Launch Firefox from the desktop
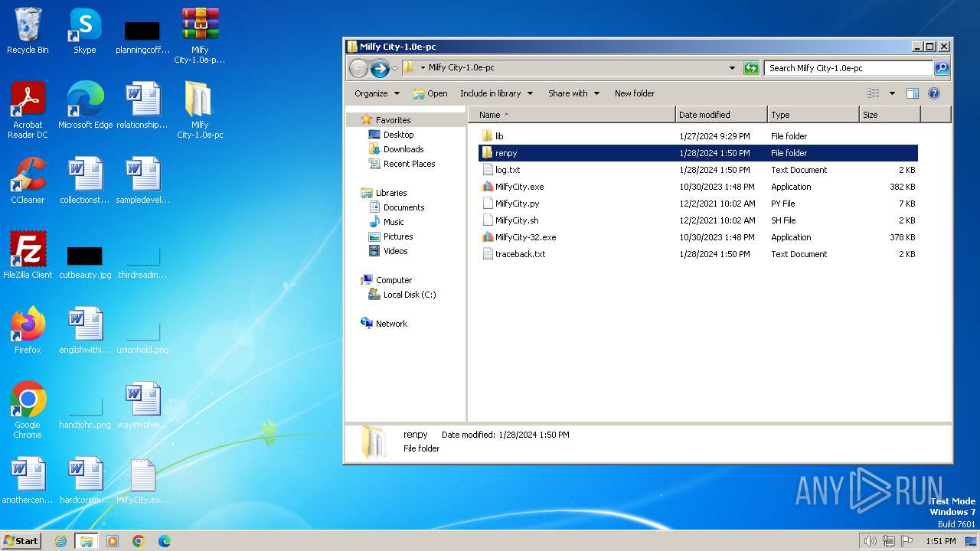 (28, 331)
